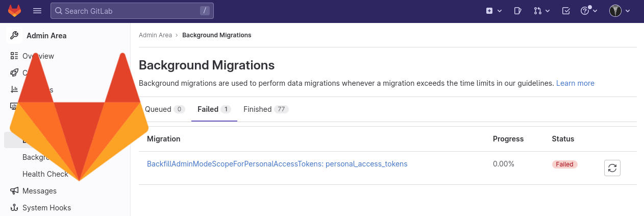The image size is (644, 216).
Task: Click the Migration column header
Action: pyautogui.click(x=164, y=139)
